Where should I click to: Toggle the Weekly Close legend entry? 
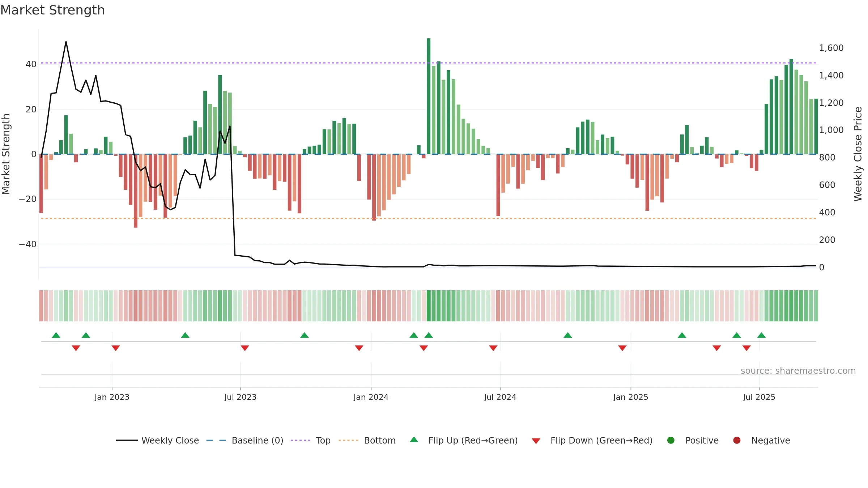coord(157,440)
